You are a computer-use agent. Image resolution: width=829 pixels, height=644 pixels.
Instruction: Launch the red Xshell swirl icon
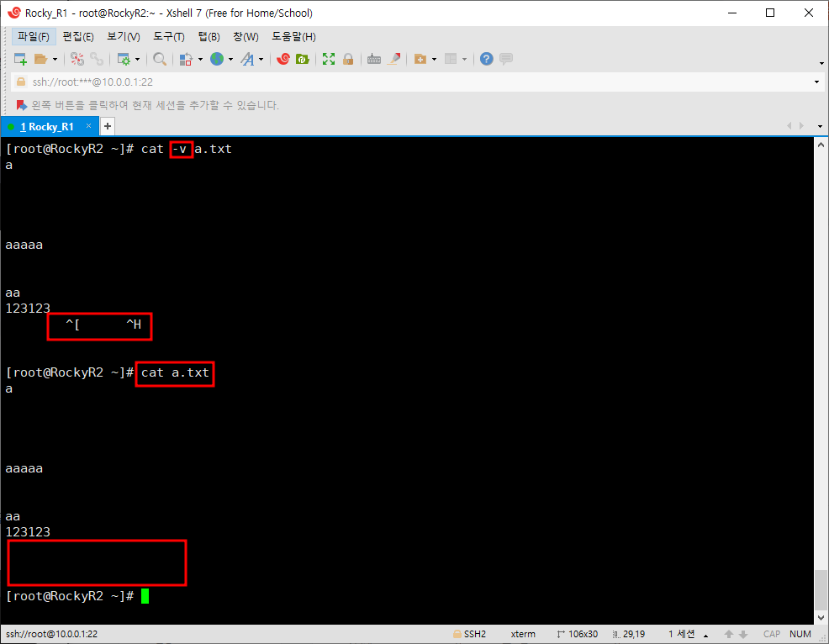pyautogui.click(x=283, y=59)
